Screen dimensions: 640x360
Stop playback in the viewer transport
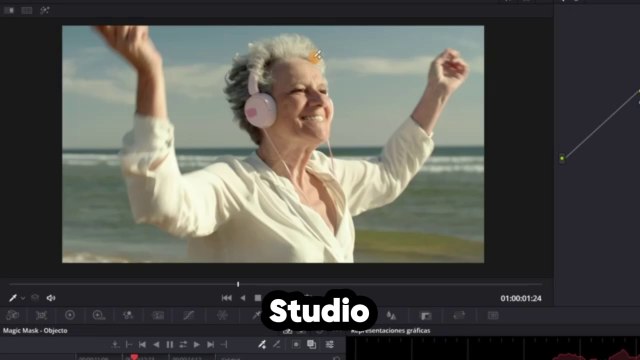(x=258, y=298)
